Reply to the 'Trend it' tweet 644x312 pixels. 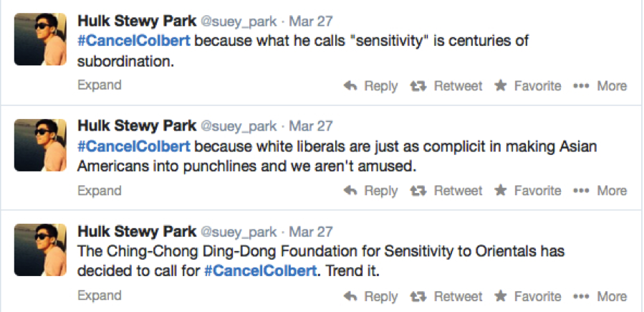(370, 296)
